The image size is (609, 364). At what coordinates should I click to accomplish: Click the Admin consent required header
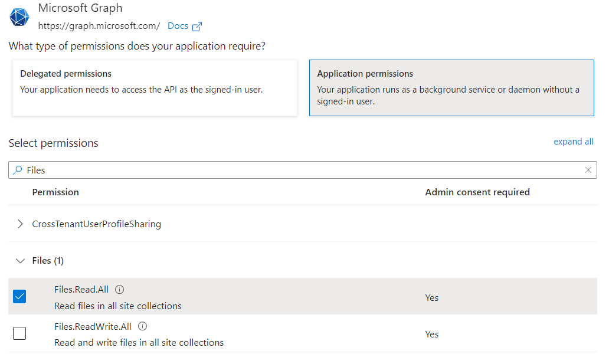(x=477, y=192)
